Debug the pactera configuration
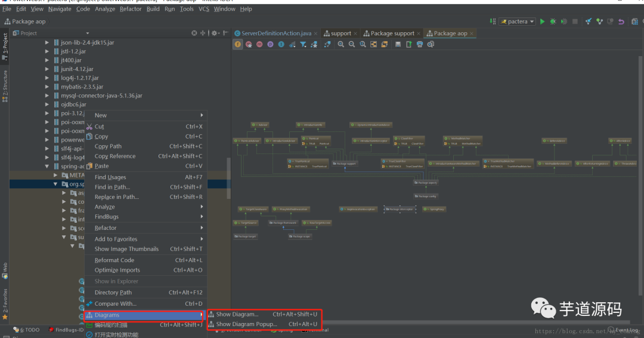Image resolution: width=644 pixels, height=338 pixels. click(x=553, y=21)
